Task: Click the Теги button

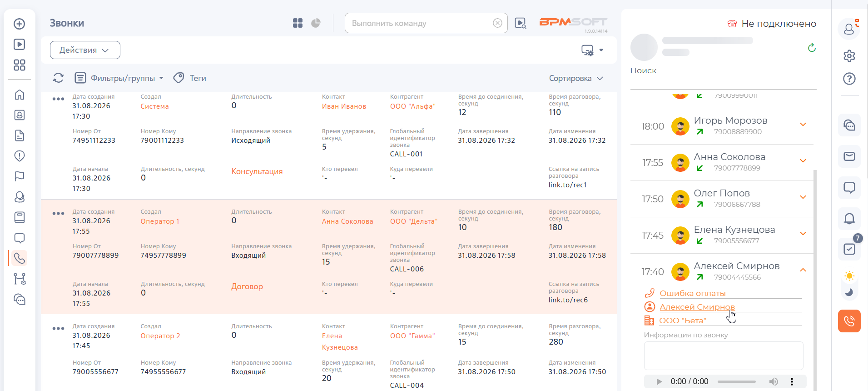Action: tap(190, 78)
